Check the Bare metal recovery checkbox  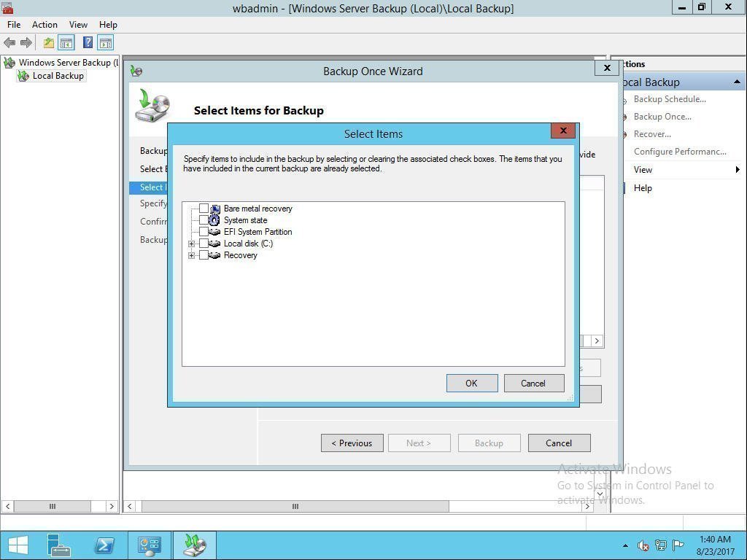pos(204,208)
